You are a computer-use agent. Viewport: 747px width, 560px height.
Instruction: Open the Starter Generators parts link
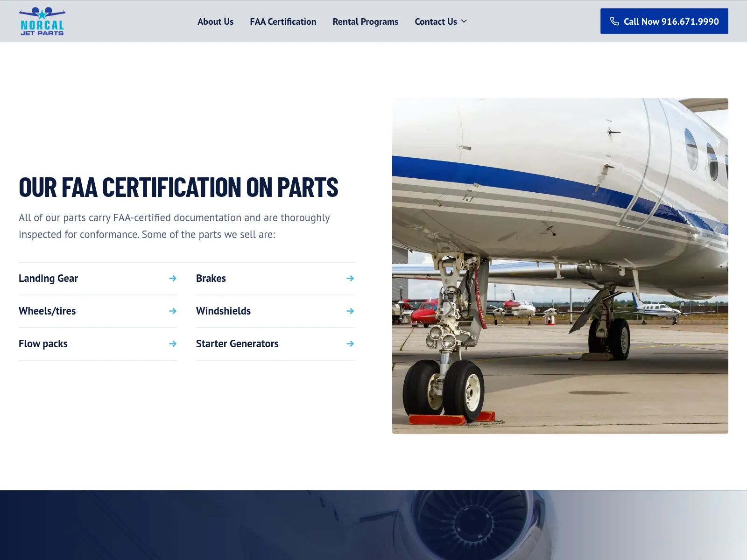275,344
